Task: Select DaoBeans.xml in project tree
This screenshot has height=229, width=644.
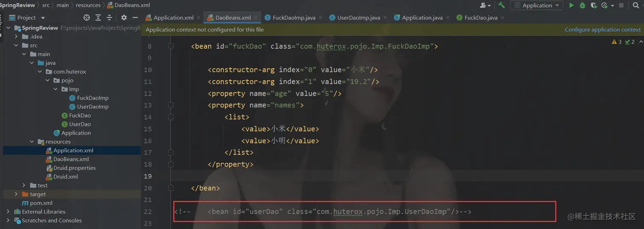Action: point(67,159)
